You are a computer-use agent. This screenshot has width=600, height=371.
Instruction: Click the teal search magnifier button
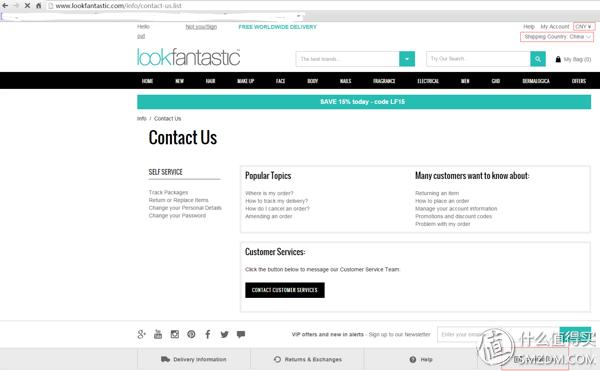coord(538,59)
